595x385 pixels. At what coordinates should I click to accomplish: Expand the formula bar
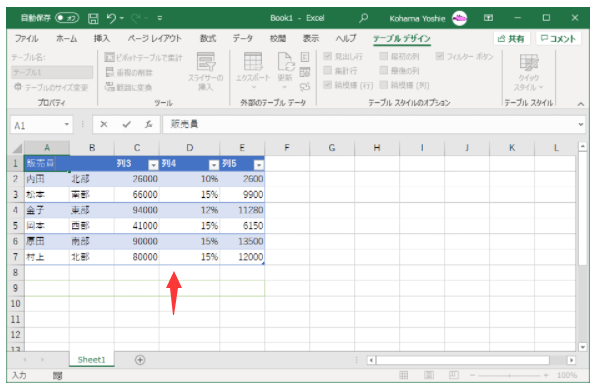(x=581, y=124)
